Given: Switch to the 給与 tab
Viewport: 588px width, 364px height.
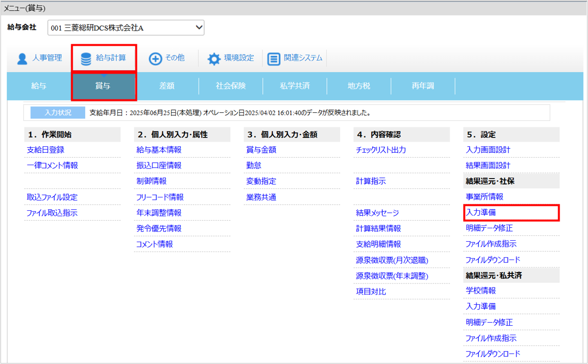Looking at the screenshot, I should click(39, 86).
